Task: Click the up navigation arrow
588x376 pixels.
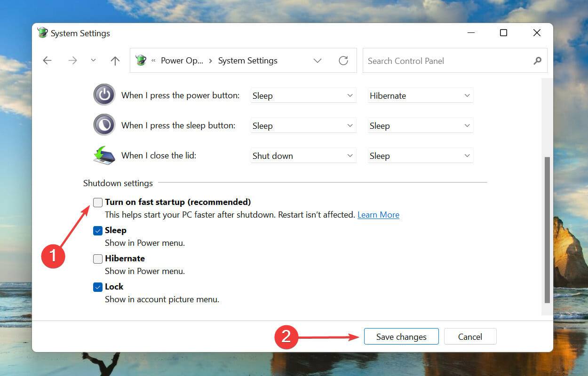Action: 115,60
